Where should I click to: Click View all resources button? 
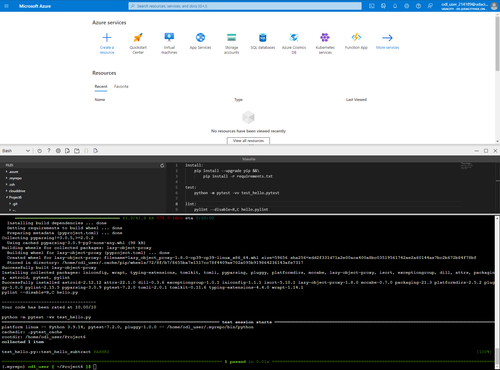248,141
